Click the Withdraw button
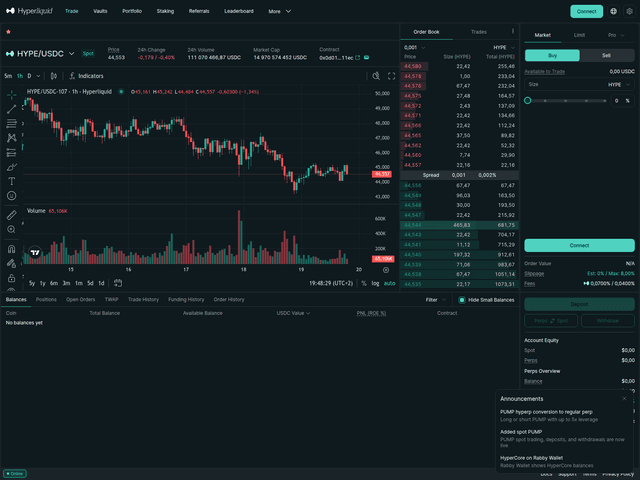640x480 pixels. 608,321
